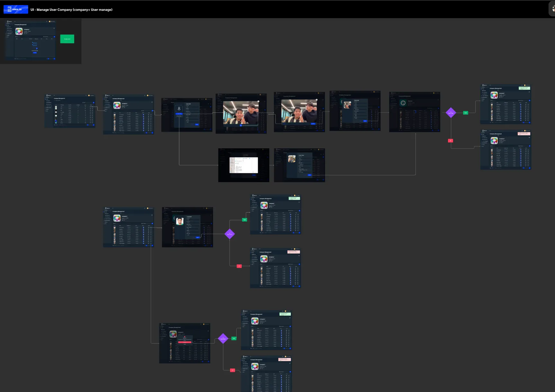The image size is (555, 392).
Task: Click green success label above the middle diamond
Action: point(244,220)
